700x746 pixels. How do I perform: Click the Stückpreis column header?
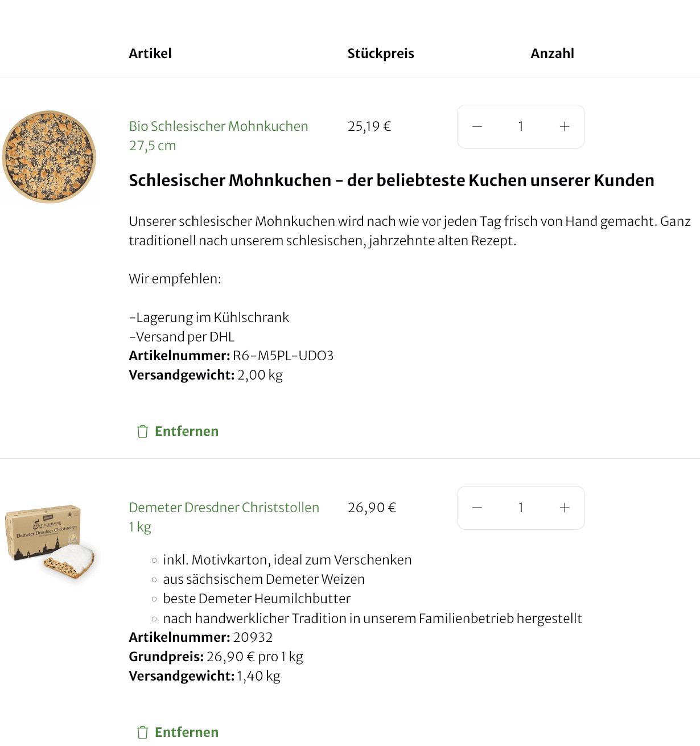[x=381, y=53]
